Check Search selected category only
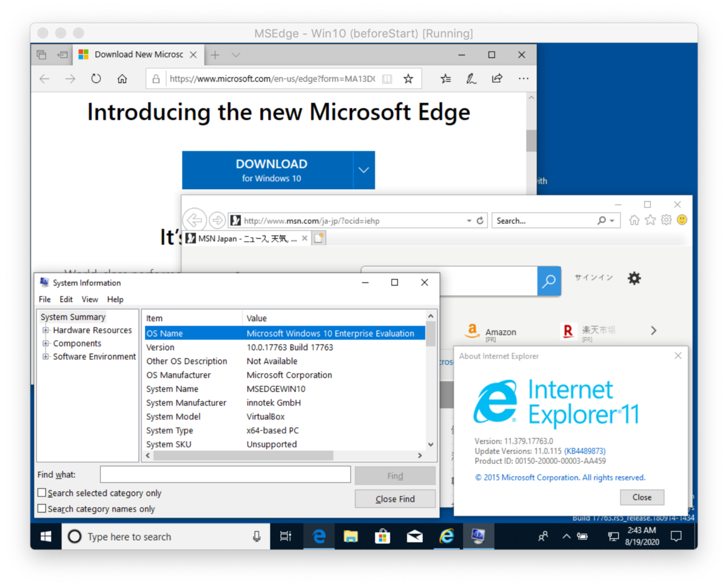728x587 pixels. 42,493
